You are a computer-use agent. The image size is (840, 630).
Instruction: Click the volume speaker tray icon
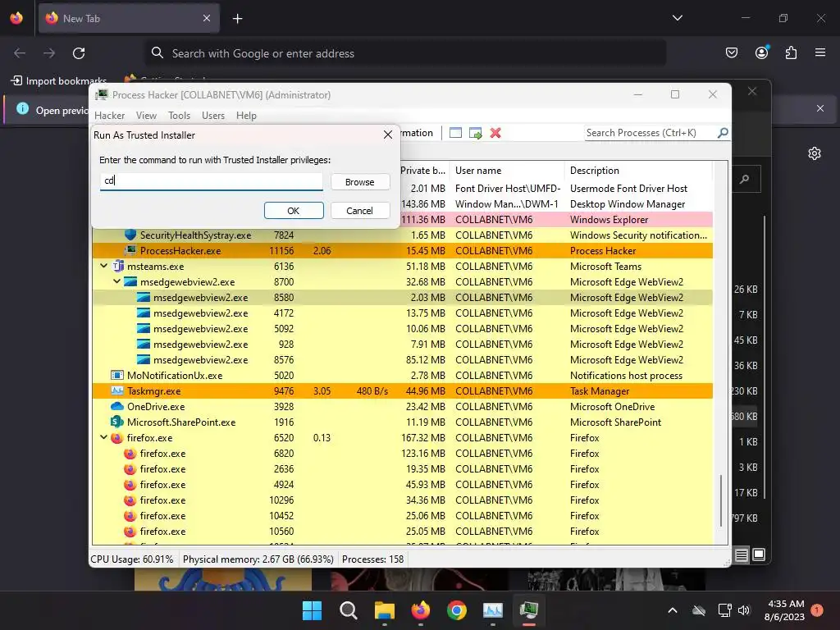pyautogui.click(x=744, y=610)
